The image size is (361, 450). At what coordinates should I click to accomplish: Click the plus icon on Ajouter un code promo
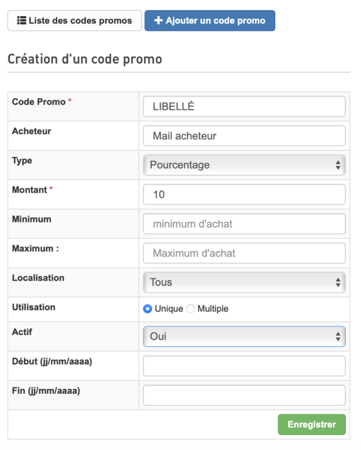pyautogui.click(x=158, y=21)
